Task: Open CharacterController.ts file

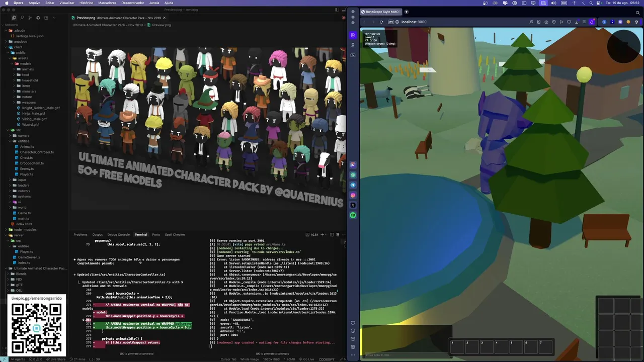Action: [x=37, y=152]
